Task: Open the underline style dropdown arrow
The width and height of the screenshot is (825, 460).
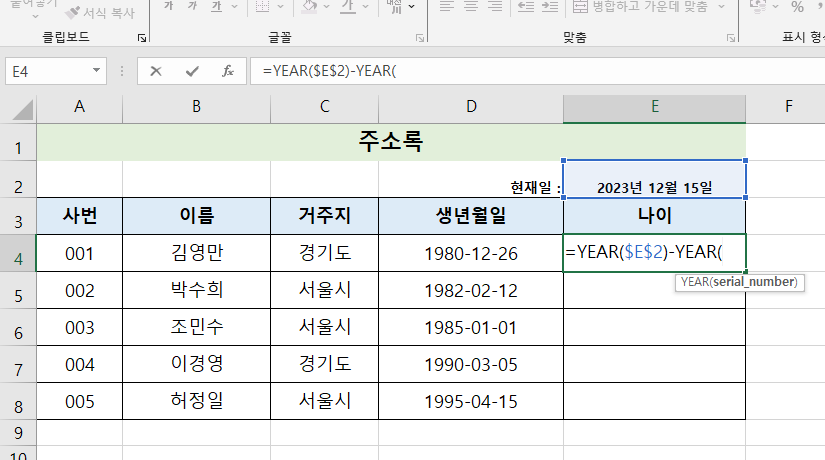Action: point(235,6)
